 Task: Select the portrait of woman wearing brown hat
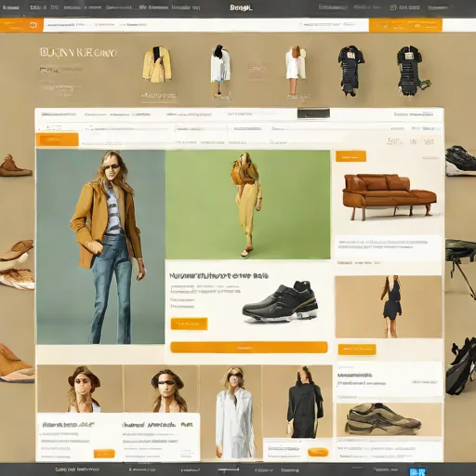click(x=80, y=389)
